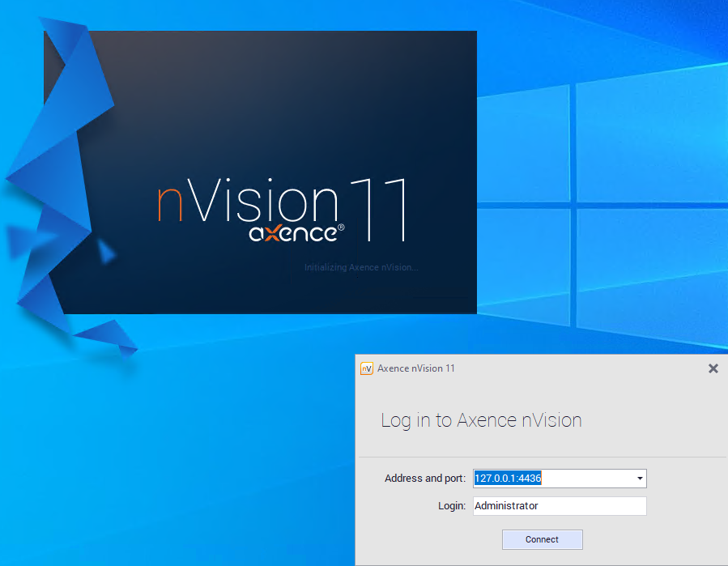Click the Login field containing Administrator
728x566 pixels.
(x=559, y=506)
